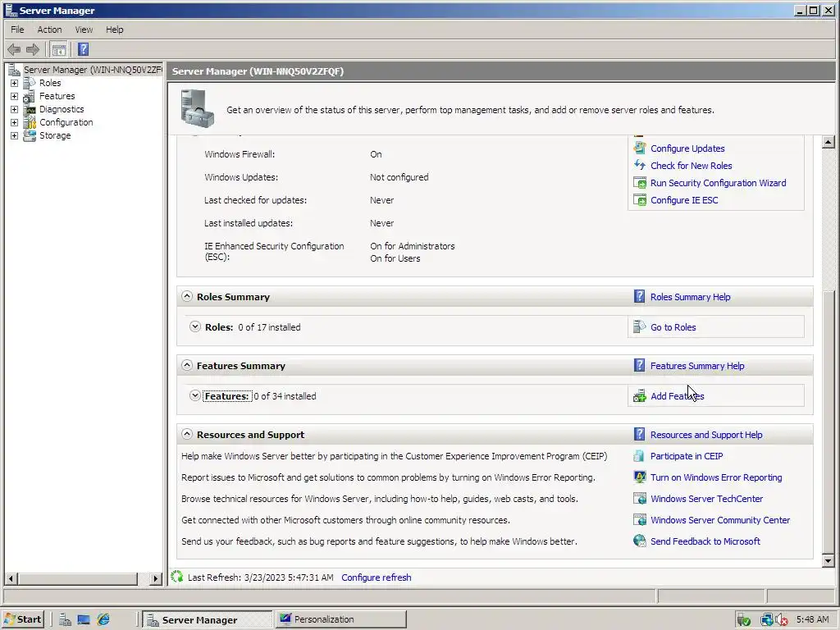The height and width of the screenshot is (630, 840).
Task: Expand the Features tree node
Action: (x=15, y=97)
